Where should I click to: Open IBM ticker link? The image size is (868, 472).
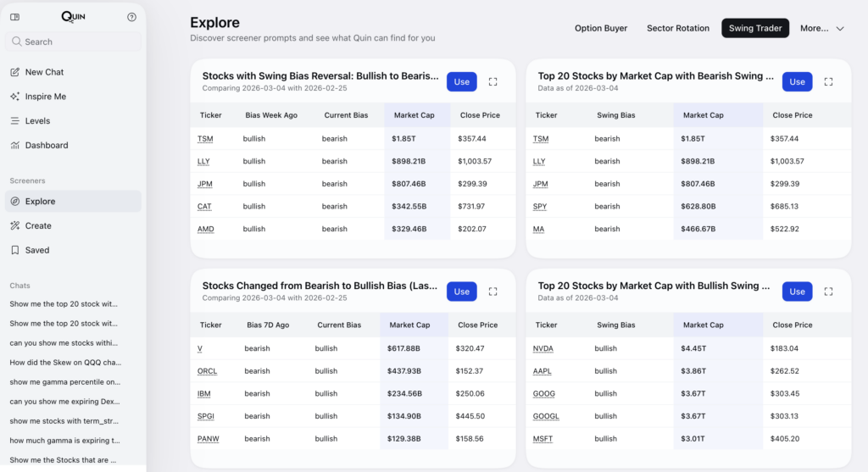tap(203, 394)
